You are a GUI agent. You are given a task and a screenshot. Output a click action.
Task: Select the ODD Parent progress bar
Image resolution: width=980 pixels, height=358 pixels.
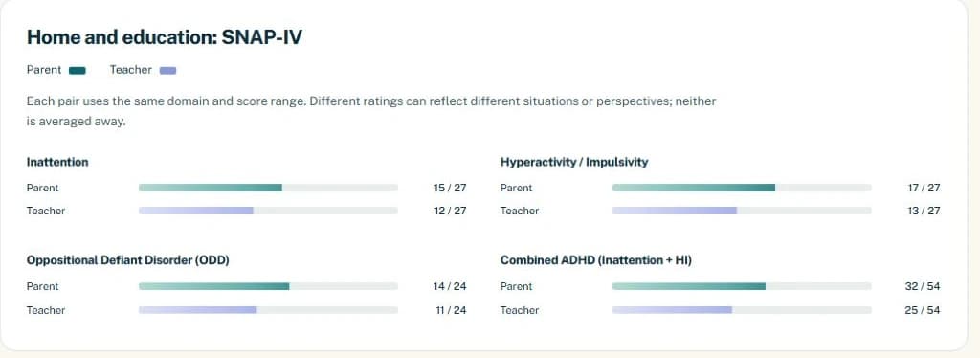click(x=268, y=286)
